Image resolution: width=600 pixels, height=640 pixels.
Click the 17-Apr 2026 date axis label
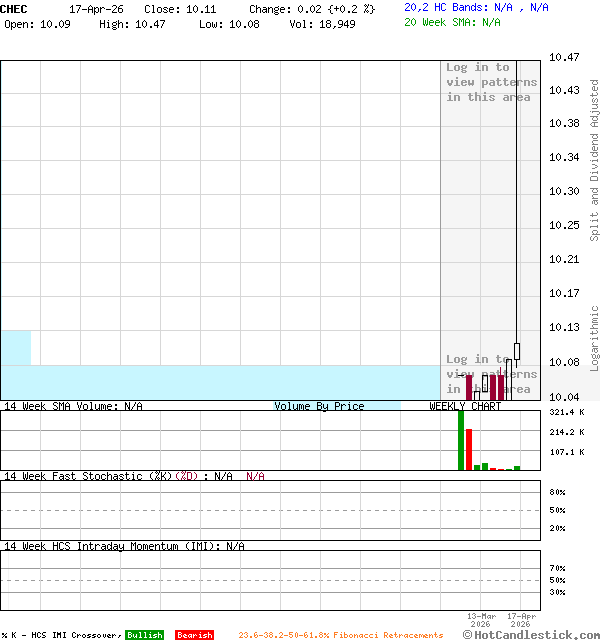coord(520,620)
